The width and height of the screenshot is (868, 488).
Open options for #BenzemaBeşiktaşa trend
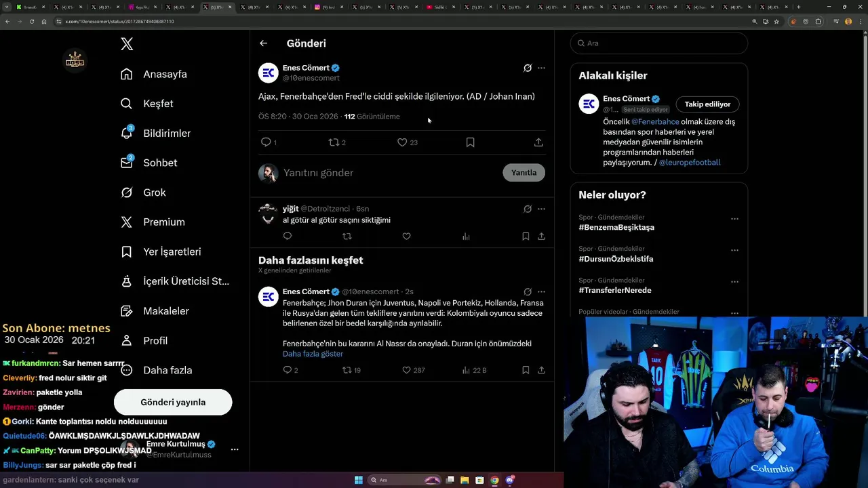coord(734,219)
